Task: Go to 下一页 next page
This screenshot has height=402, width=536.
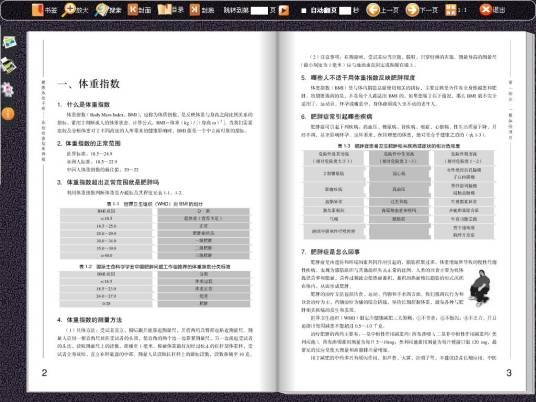Action: 421,10
